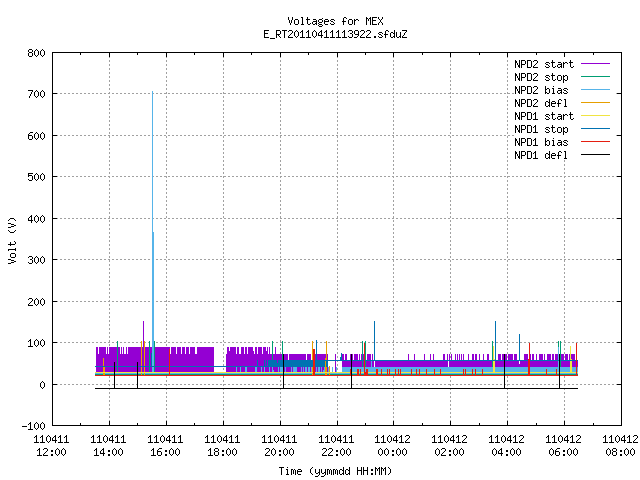Click the orange NPD2 defl legend line
The height and width of the screenshot is (480, 640).
(595, 103)
